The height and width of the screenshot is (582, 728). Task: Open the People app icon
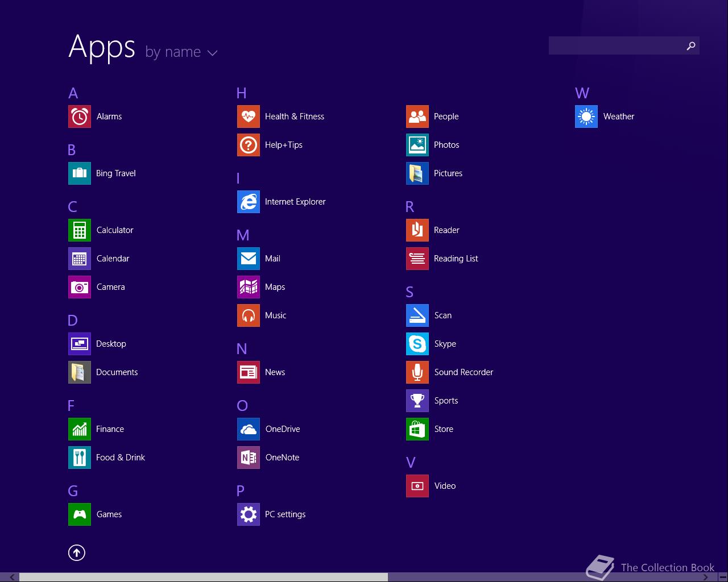417,117
